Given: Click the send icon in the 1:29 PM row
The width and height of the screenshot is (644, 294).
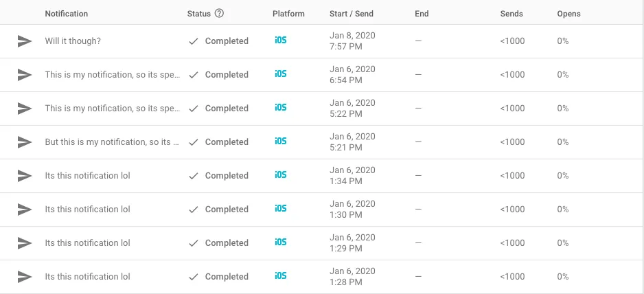Looking at the screenshot, I should (25, 243).
